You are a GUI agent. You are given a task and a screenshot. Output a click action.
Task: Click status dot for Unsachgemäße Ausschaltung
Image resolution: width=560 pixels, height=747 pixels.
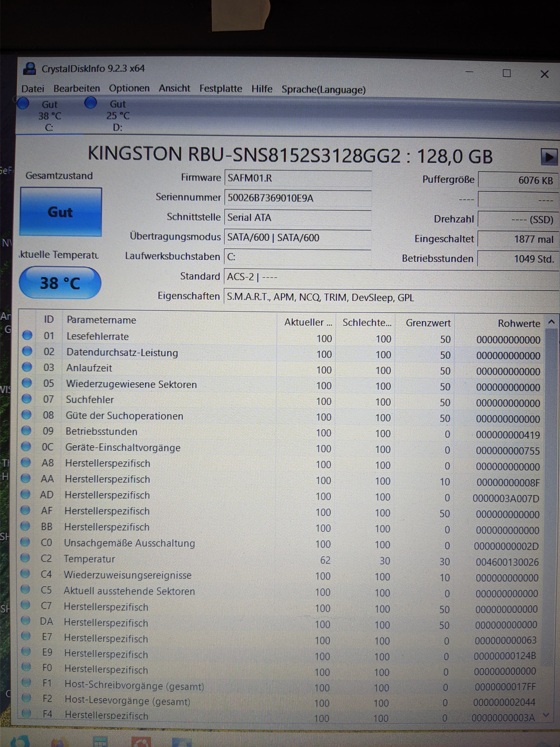(25, 542)
